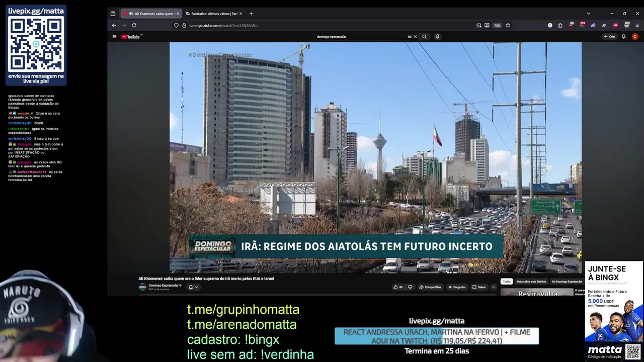
Task: Click the video player area
Action: (375, 157)
